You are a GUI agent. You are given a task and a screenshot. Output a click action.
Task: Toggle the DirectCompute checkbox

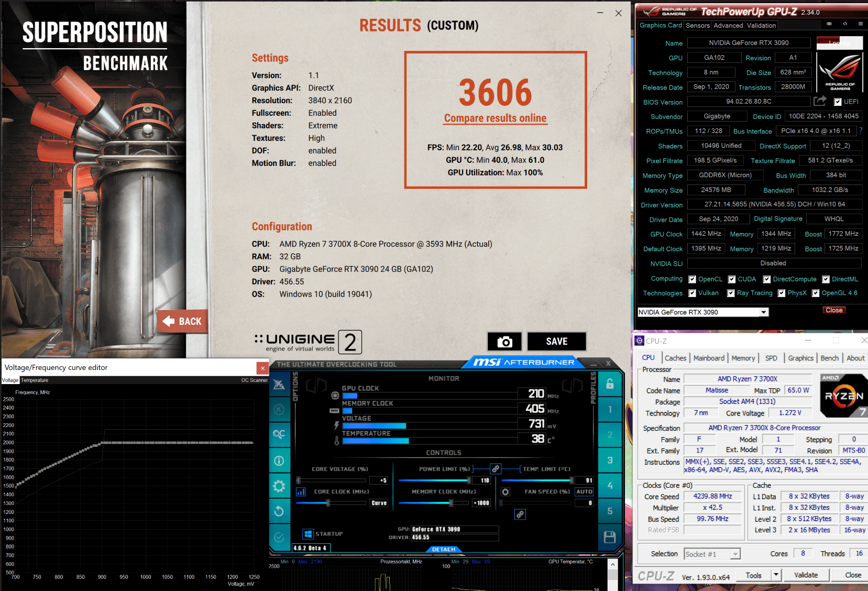pyautogui.click(x=767, y=279)
